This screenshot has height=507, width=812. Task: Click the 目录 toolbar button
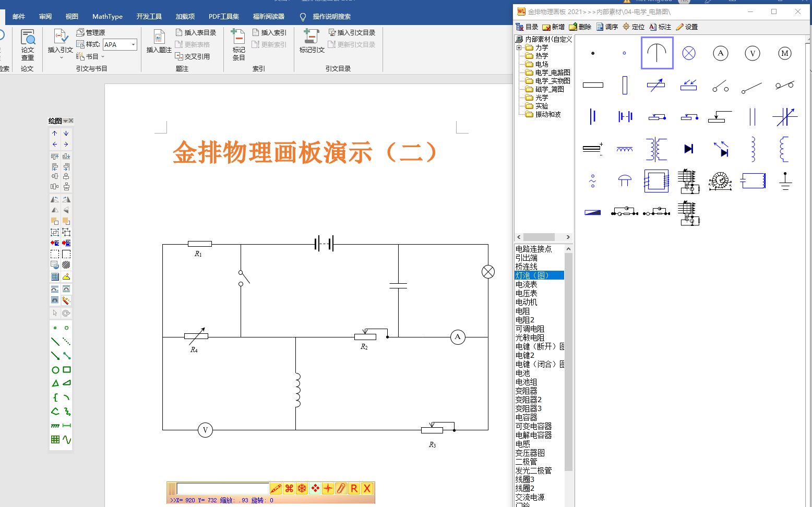click(x=527, y=27)
